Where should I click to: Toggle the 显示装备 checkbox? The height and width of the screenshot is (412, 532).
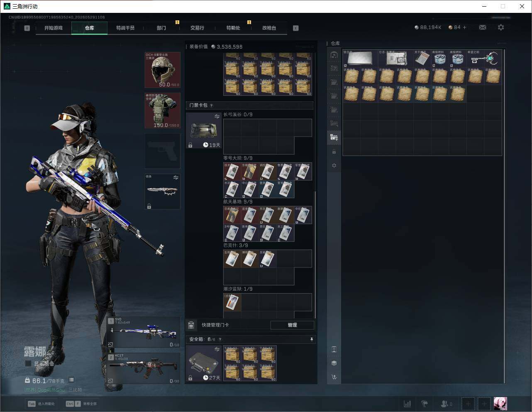[x=28, y=363]
